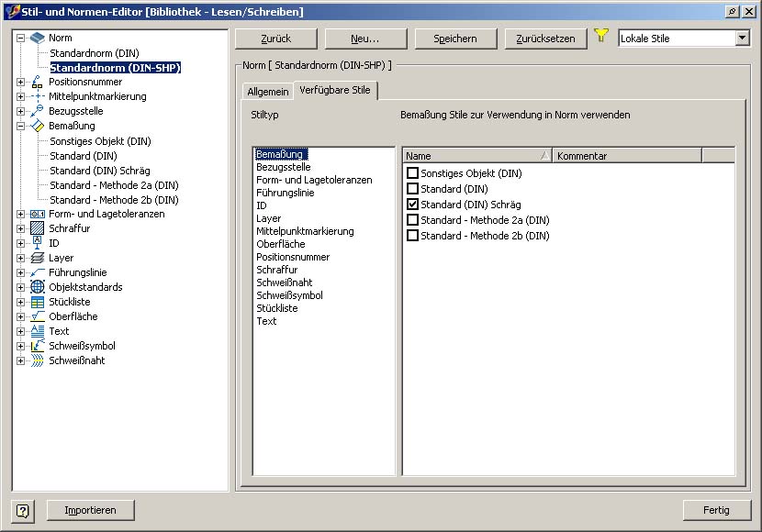The height and width of the screenshot is (532, 762).
Task: Expand the Positionsnummer tree node
Action: 20,82
